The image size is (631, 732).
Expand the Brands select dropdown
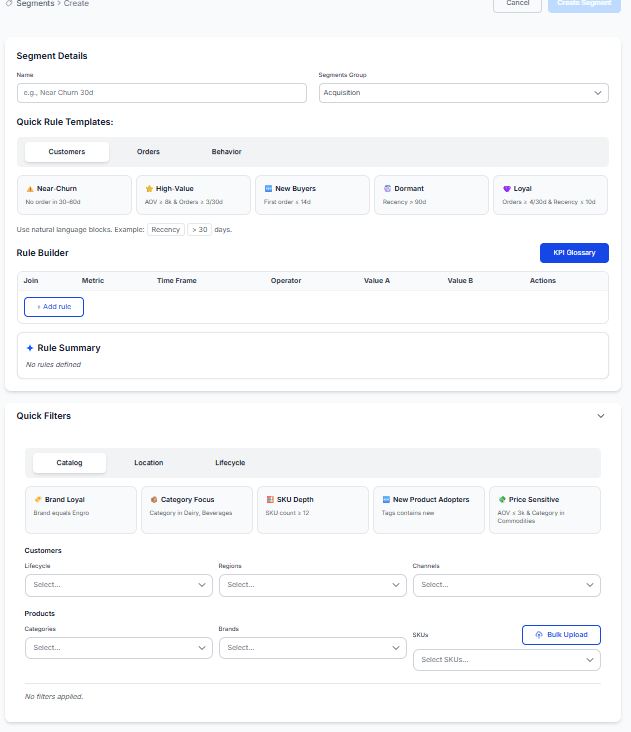312,648
